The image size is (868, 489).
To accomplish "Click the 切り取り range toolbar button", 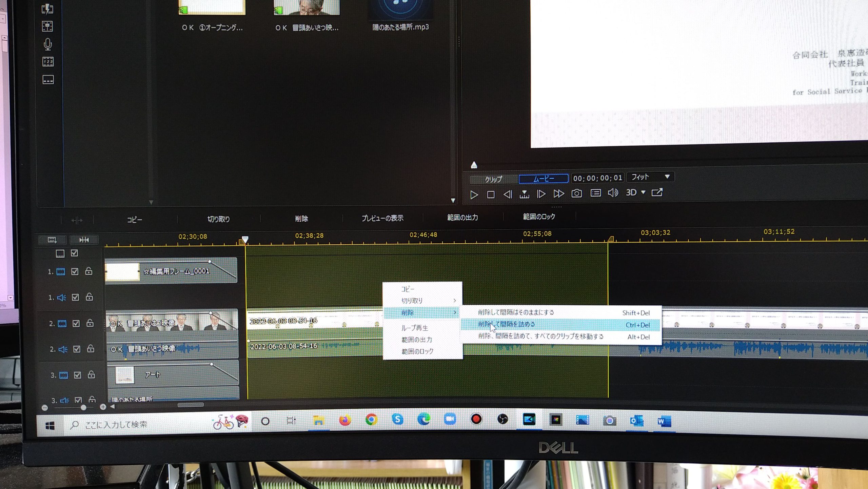I will 218,219.
